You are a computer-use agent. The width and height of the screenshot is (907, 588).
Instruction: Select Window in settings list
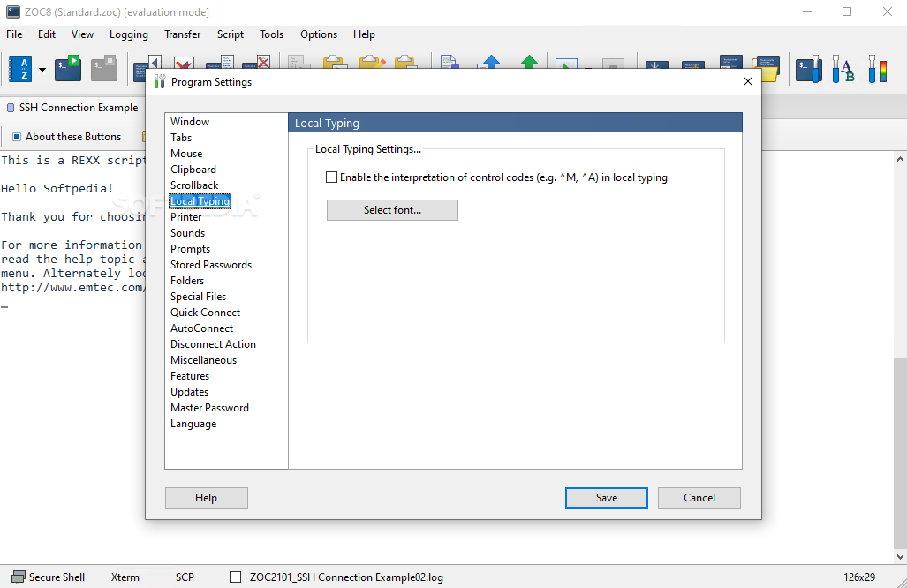point(190,122)
